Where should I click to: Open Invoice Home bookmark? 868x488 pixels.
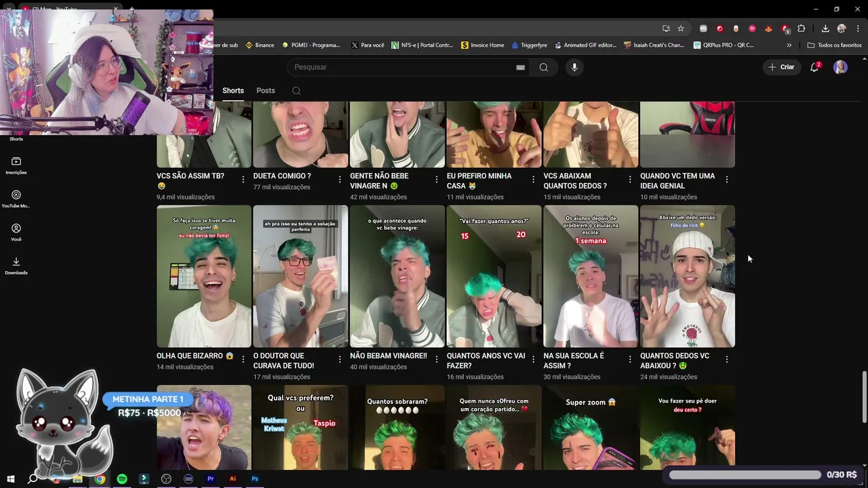pyautogui.click(x=482, y=45)
